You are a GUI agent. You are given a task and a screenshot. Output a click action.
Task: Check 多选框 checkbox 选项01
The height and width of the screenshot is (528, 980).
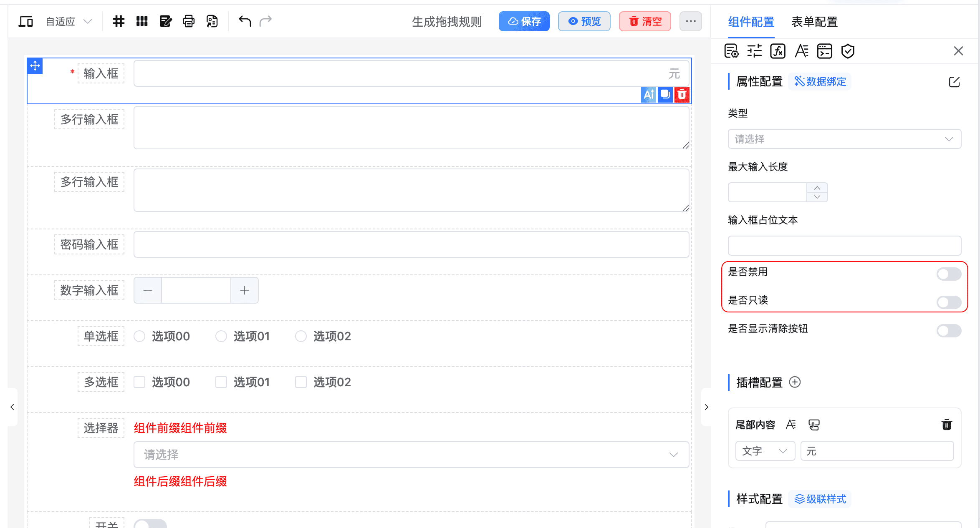(221, 382)
